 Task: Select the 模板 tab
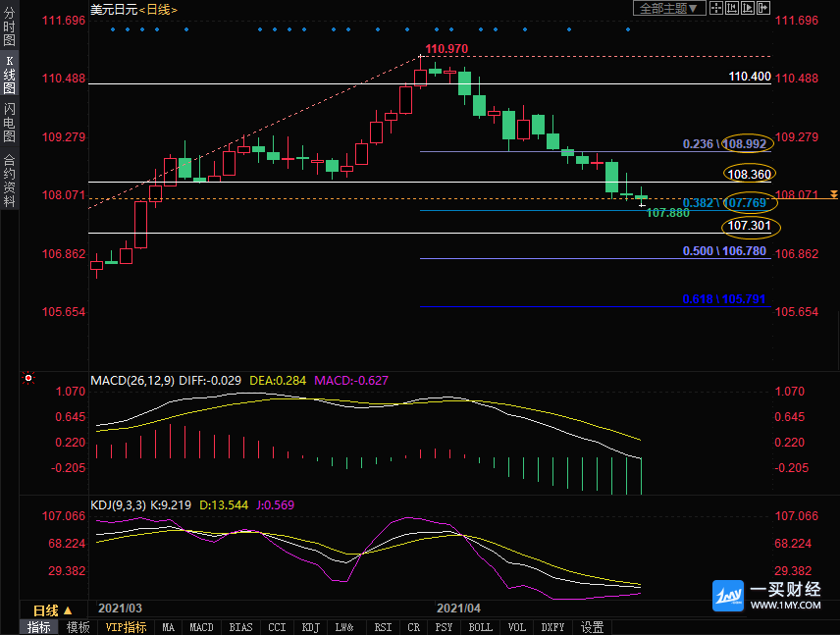click(x=79, y=627)
